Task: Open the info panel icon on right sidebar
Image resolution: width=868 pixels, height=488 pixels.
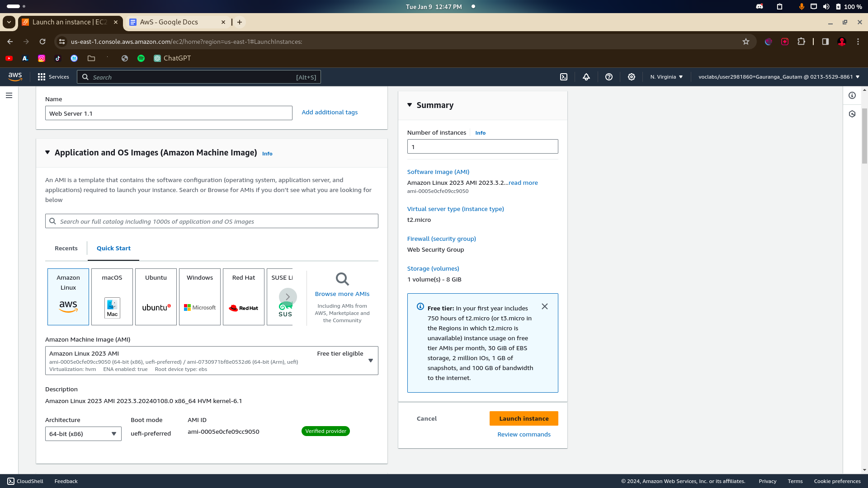Action: 852,95
